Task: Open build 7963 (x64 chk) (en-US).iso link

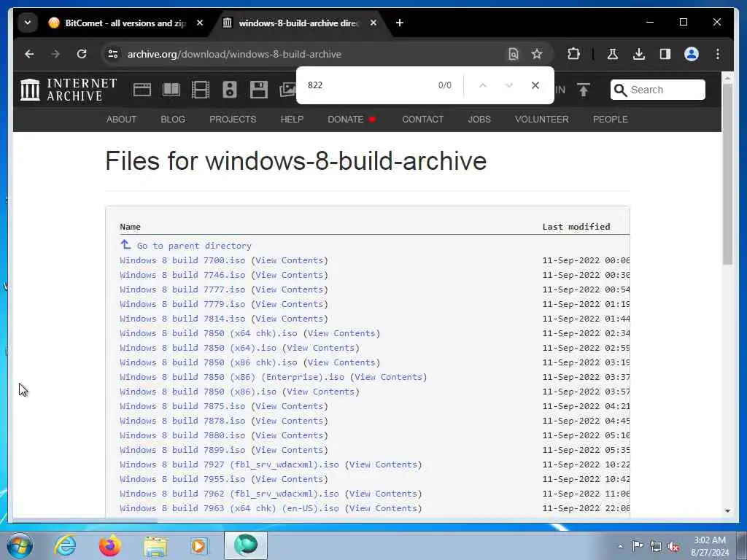Action: click(x=229, y=508)
